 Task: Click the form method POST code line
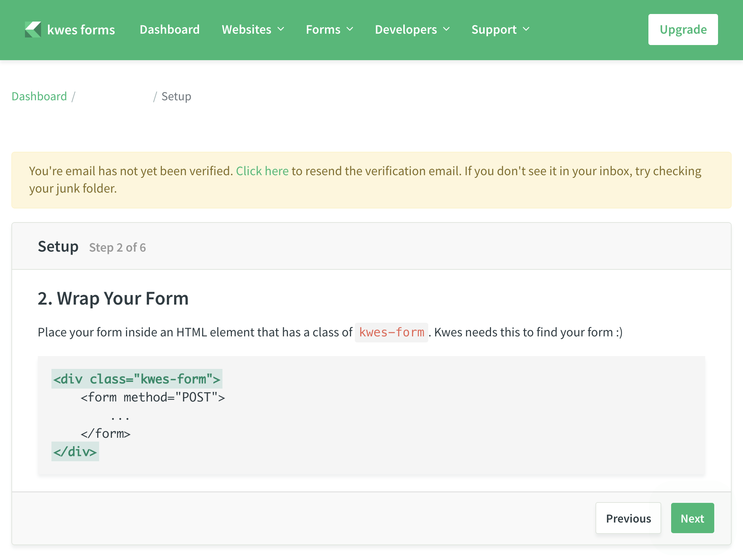coord(153,397)
